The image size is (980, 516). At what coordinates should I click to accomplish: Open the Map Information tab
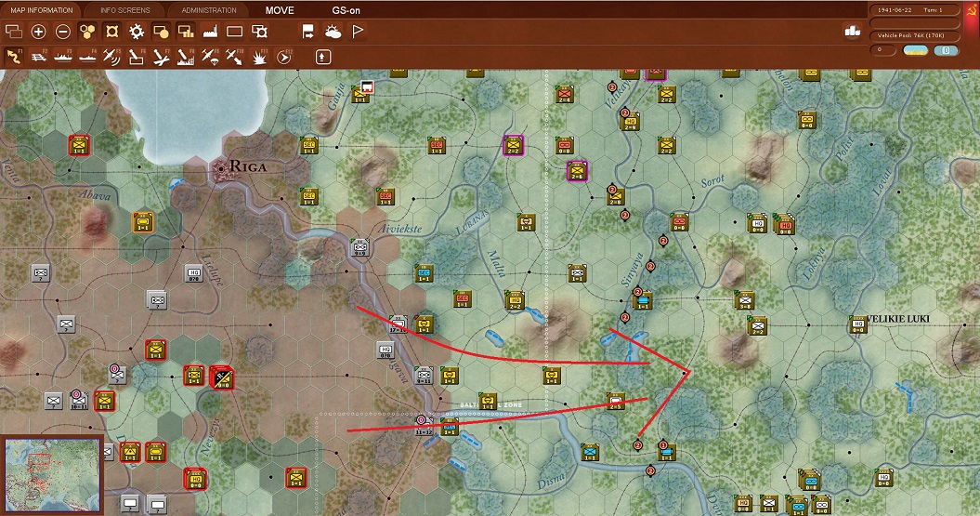click(x=41, y=10)
